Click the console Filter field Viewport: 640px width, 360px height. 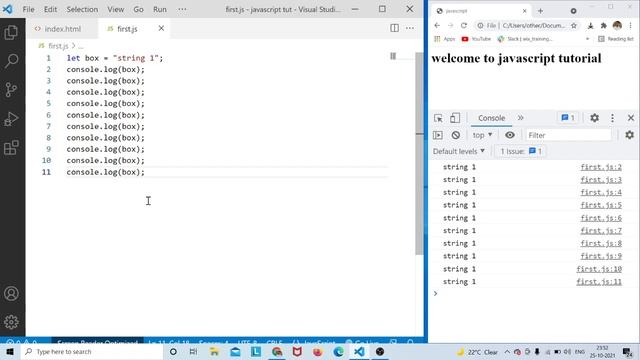pos(569,135)
